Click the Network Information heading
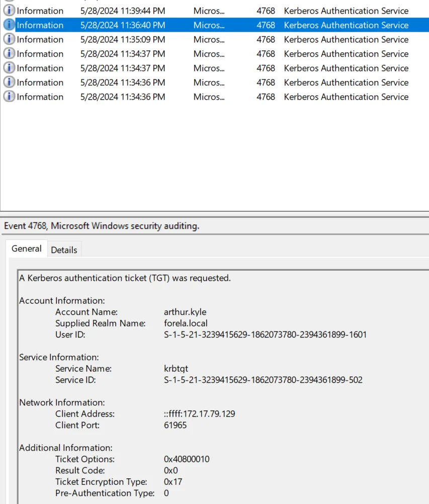The width and height of the screenshot is (429, 504). click(x=62, y=402)
